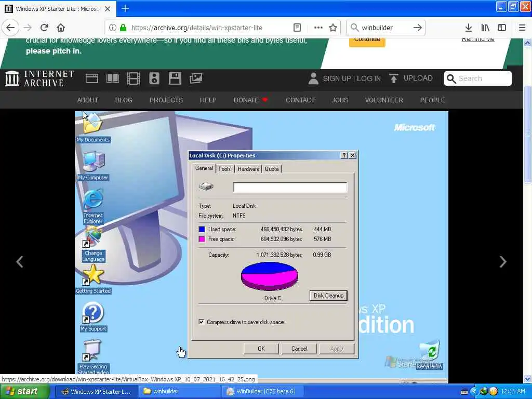Show site information icon in address bar
Viewport: 532px width, 399px height.
[x=112, y=28]
